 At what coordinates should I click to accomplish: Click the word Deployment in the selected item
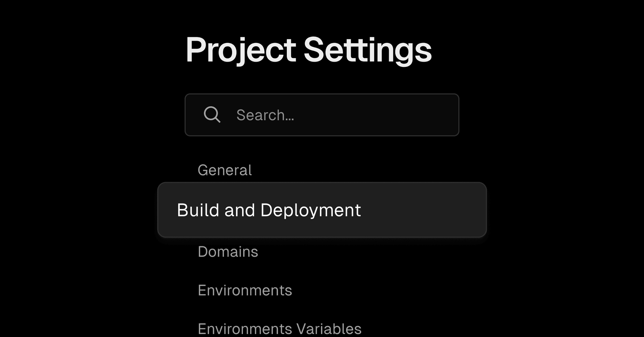coord(310,210)
